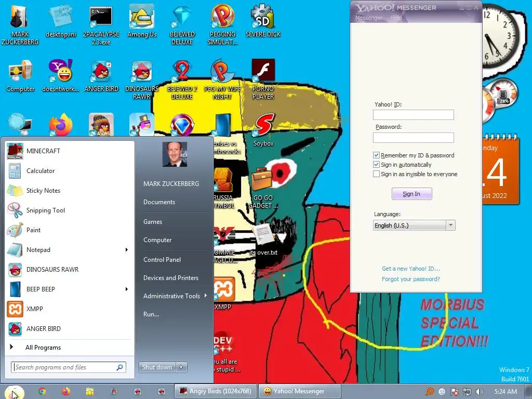Switch to Yahoo! Messenger taskbar button
Screen dimensions: 532x399
[299, 391]
